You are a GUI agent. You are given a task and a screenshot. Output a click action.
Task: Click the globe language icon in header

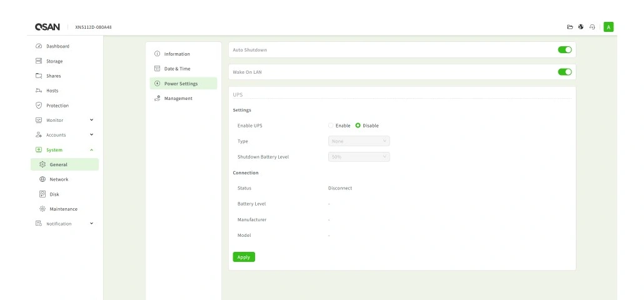581,27
